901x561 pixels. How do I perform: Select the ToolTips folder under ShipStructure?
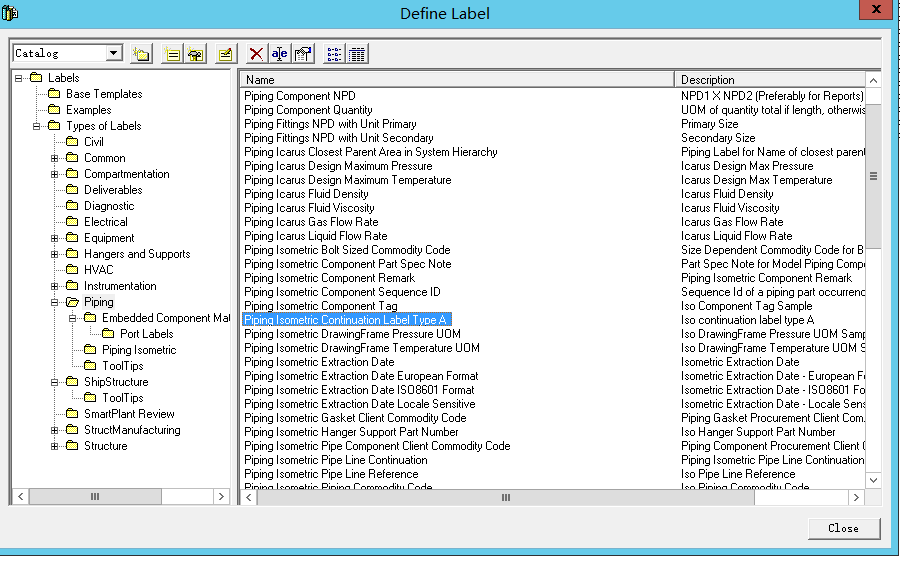(x=122, y=398)
